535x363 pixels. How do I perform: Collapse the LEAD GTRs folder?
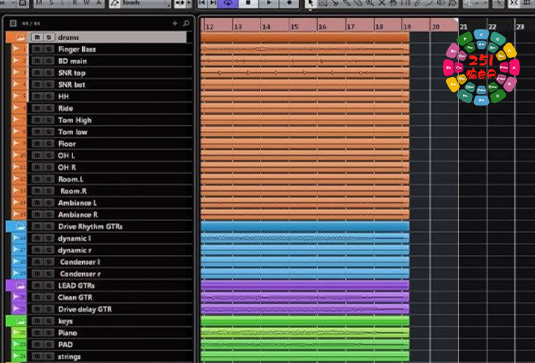[20, 285]
